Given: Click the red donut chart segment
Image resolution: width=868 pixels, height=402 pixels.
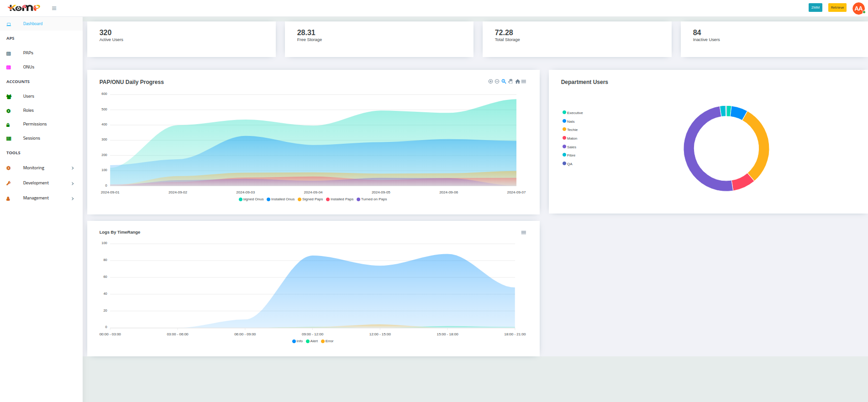Looking at the screenshot, I should click(x=743, y=183).
